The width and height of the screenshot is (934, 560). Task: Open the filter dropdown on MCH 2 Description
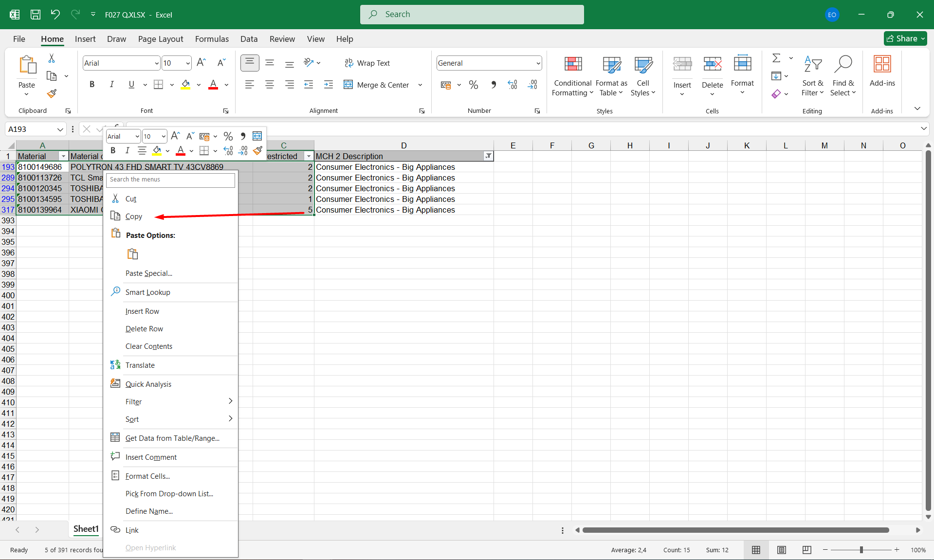(488, 156)
